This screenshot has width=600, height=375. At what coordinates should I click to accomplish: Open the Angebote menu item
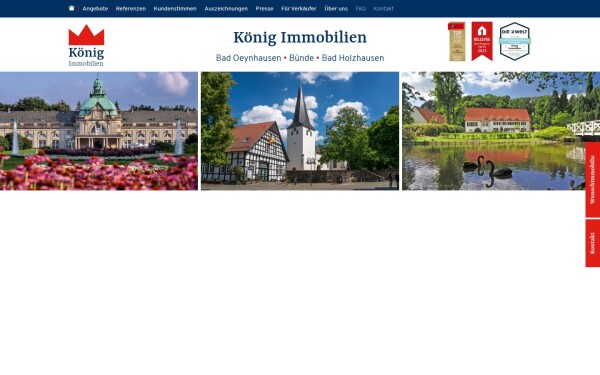click(95, 8)
